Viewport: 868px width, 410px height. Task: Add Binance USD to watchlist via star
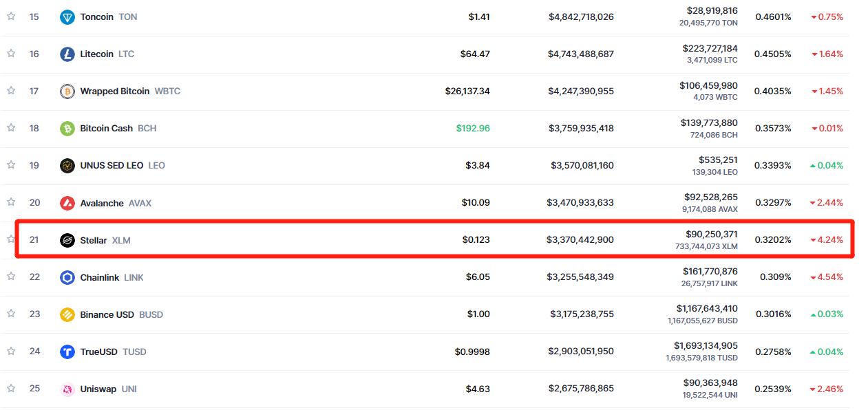(x=11, y=314)
